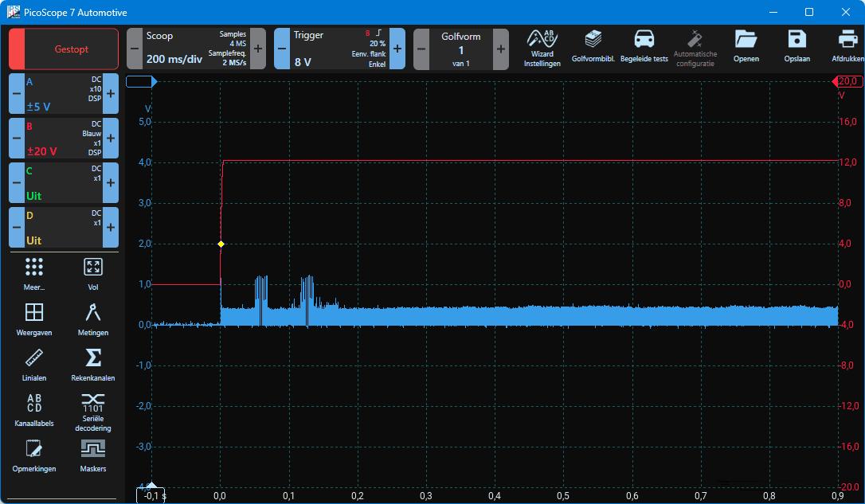The width and height of the screenshot is (865, 504).
Task: Increase the timebase with Scoop plus button
Action: [x=257, y=49]
